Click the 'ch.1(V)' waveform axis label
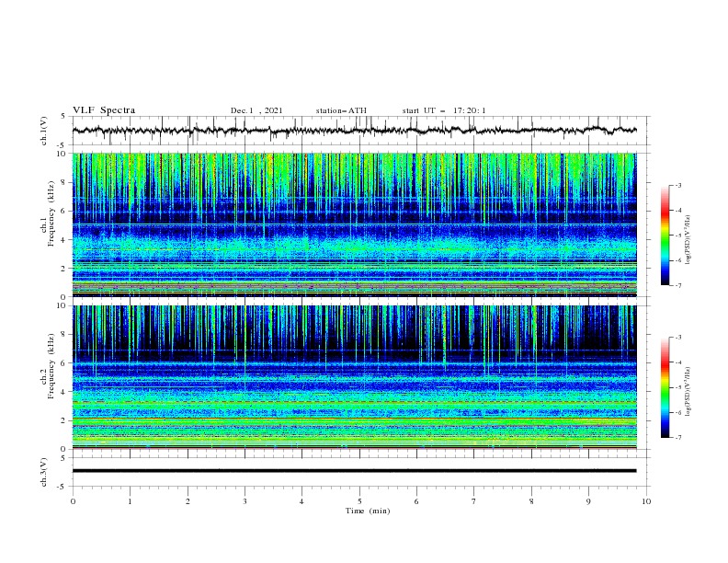 [44, 131]
